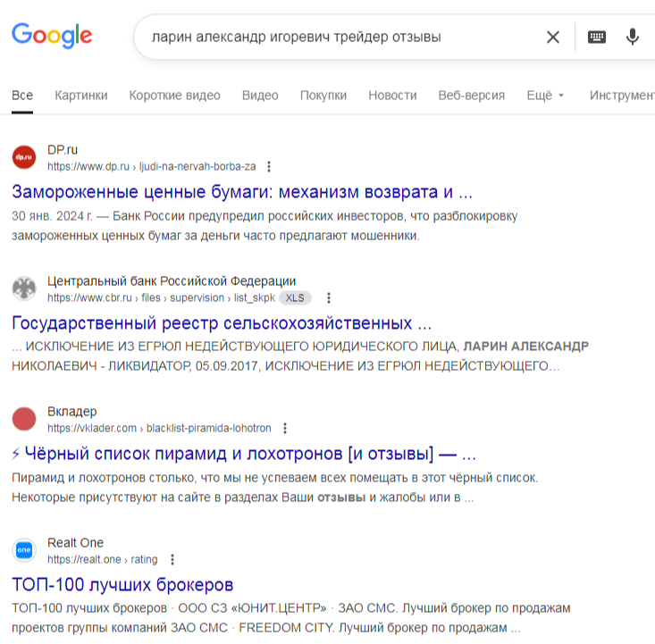655x644 pixels.
Task: Open more options for vklader.com result
Action: click(285, 428)
